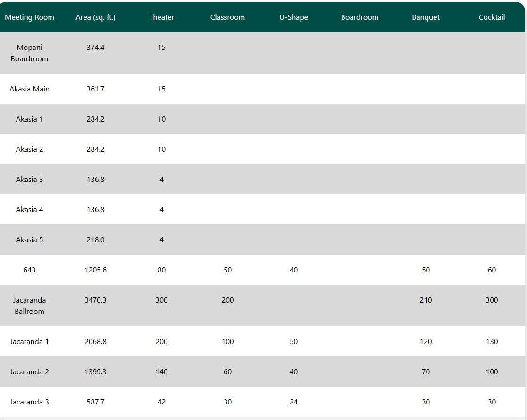Screen dimensions: 527x420
Task: Click the Meeting Room column header
Action: 29,17
